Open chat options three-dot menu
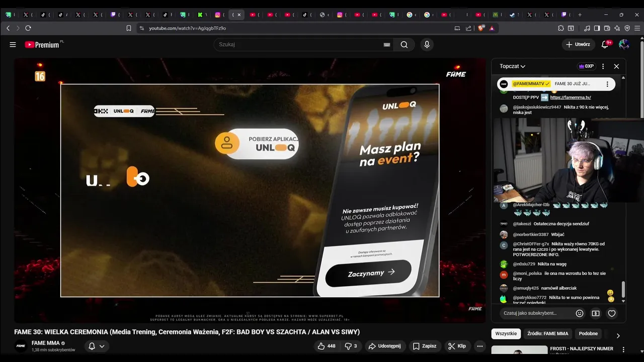Image resolution: width=644 pixels, height=362 pixels. point(603,66)
